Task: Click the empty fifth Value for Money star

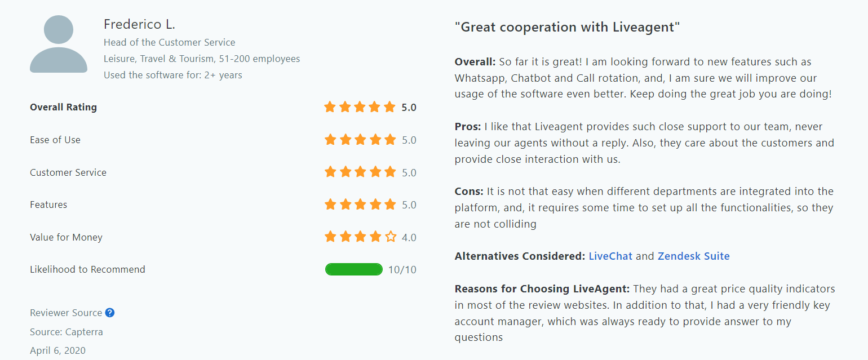Action: pos(391,237)
